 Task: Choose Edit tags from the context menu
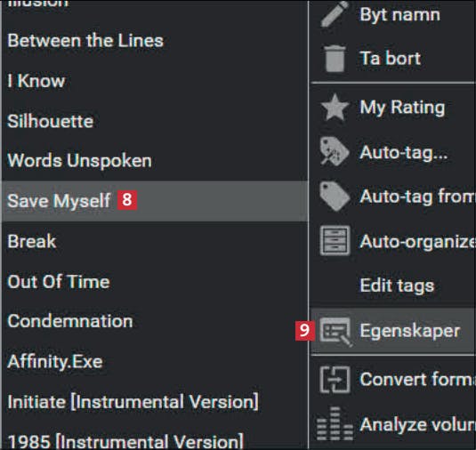[x=397, y=285]
